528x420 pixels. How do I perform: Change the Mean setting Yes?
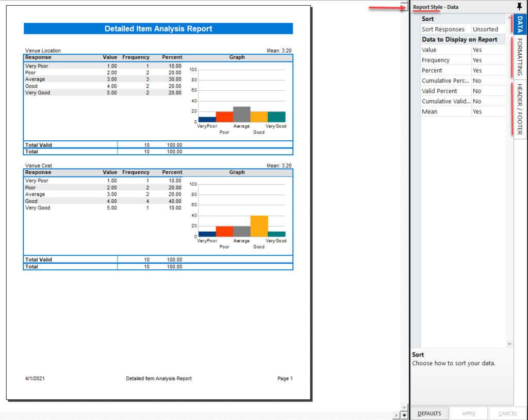(488, 111)
